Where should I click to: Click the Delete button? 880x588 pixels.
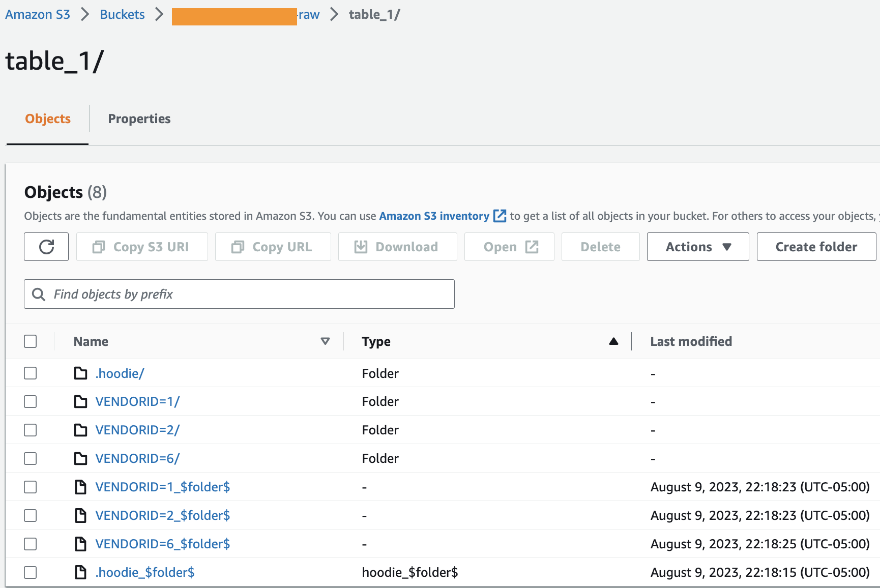(601, 247)
